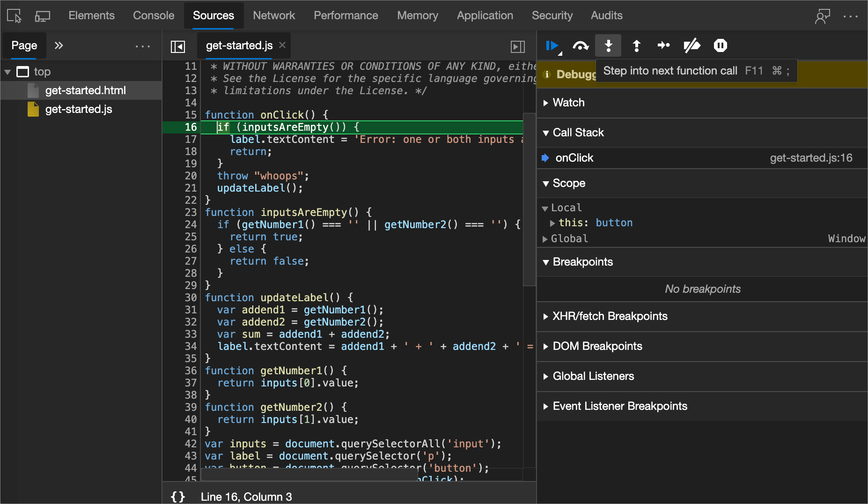This screenshot has width=868, height=504.
Task: Resume script execution
Action: [x=553, y=45]
